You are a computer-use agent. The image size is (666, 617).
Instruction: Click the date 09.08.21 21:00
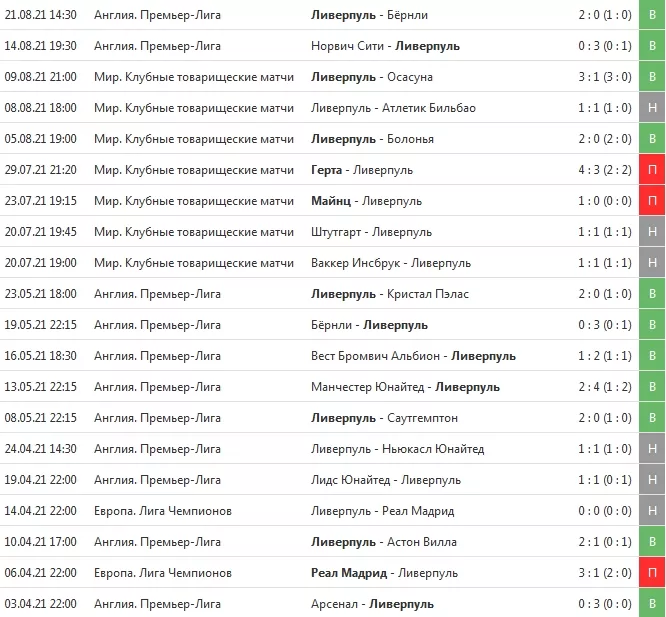41,77
